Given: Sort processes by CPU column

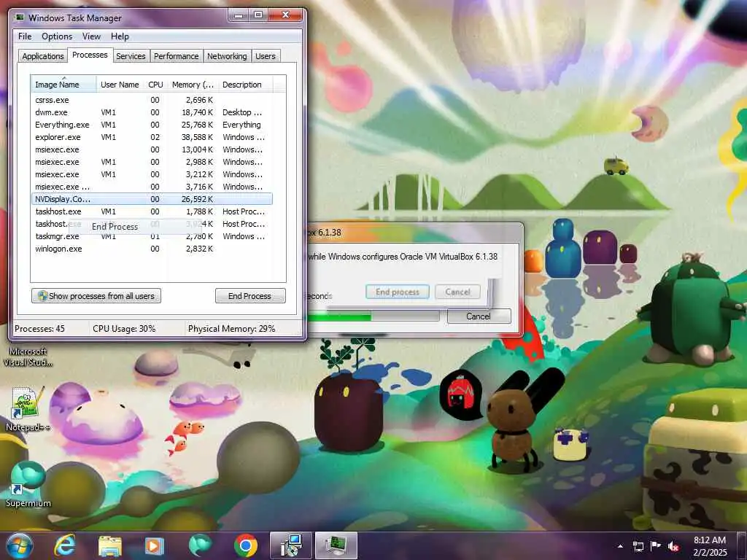Looking at the screenshot, I should (155, 85).
